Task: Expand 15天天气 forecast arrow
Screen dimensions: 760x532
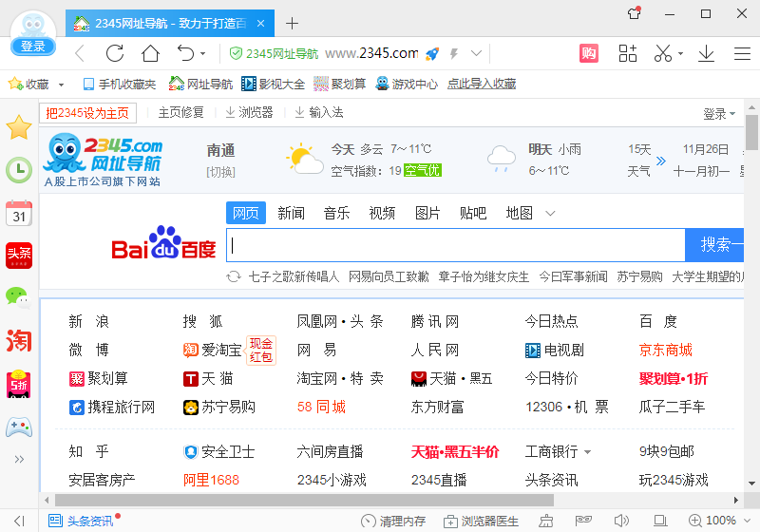Action: tap(660, 161)
